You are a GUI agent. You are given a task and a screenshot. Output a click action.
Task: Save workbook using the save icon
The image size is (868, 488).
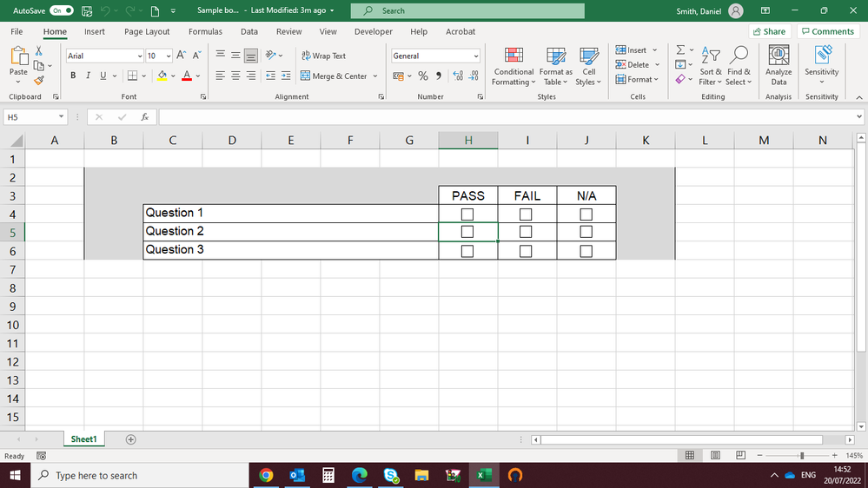87,10
